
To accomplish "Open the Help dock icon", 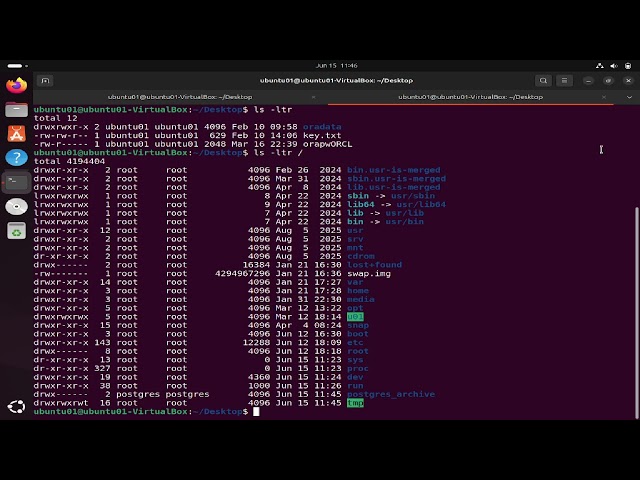I will click(x=16, y=158).
